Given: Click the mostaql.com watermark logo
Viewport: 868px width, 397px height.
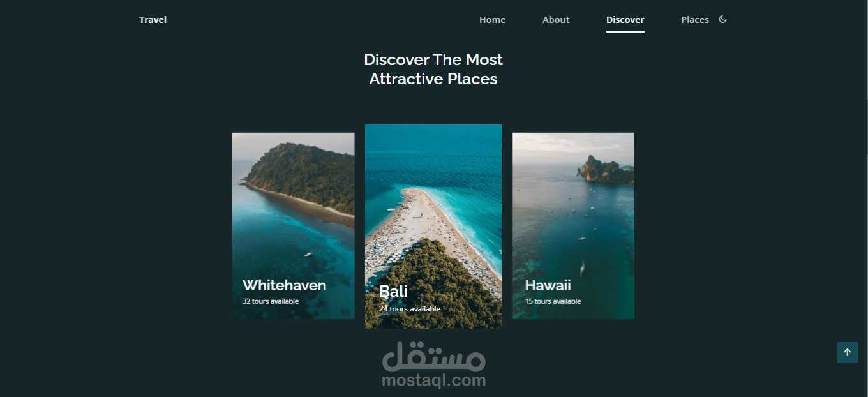Looking at the screenshot, I should point(434,365).
